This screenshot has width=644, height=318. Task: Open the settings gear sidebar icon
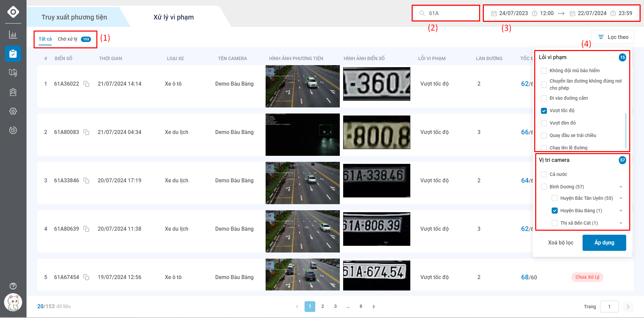13,111
